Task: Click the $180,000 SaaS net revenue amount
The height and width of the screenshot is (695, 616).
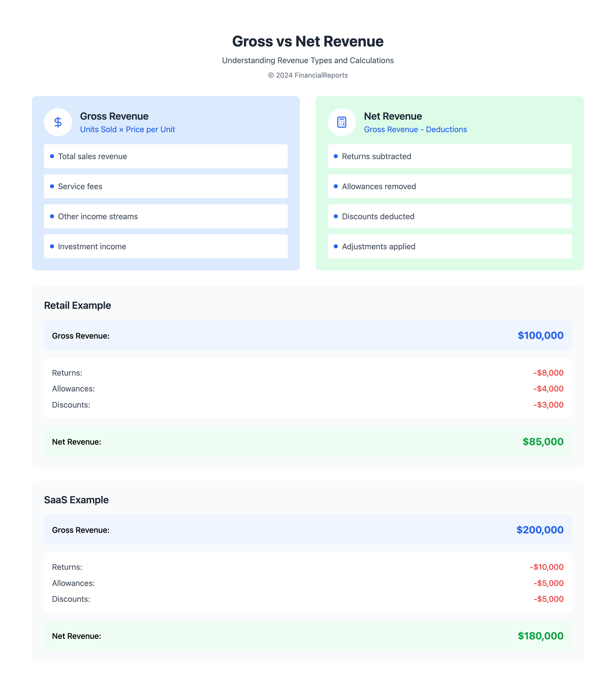Action: click(540, 636)
